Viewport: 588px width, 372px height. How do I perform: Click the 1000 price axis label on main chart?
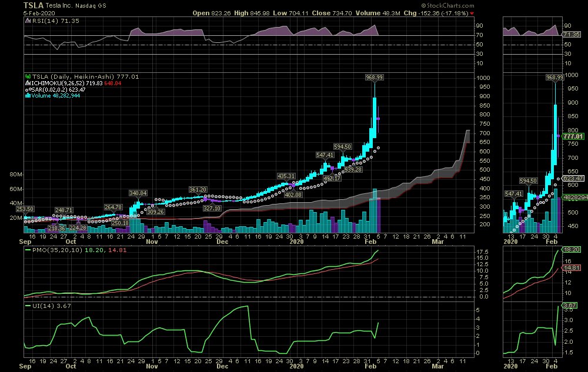click(483, 78)
